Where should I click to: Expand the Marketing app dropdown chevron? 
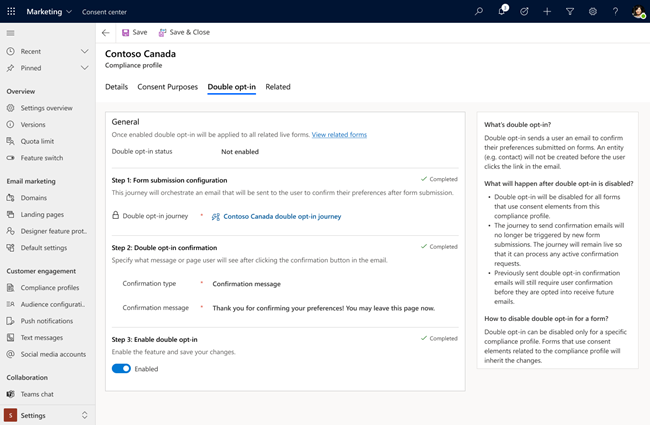point(69,12)
